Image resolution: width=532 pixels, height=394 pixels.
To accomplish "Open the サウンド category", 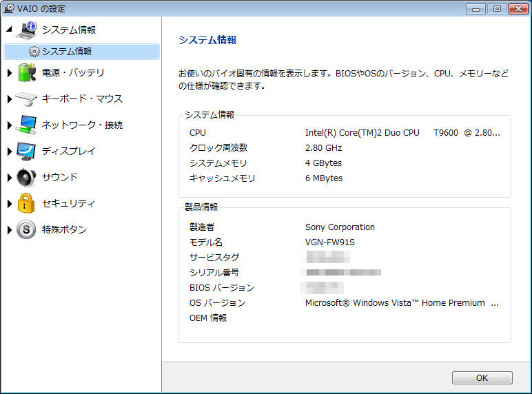I will pos(60,177).
